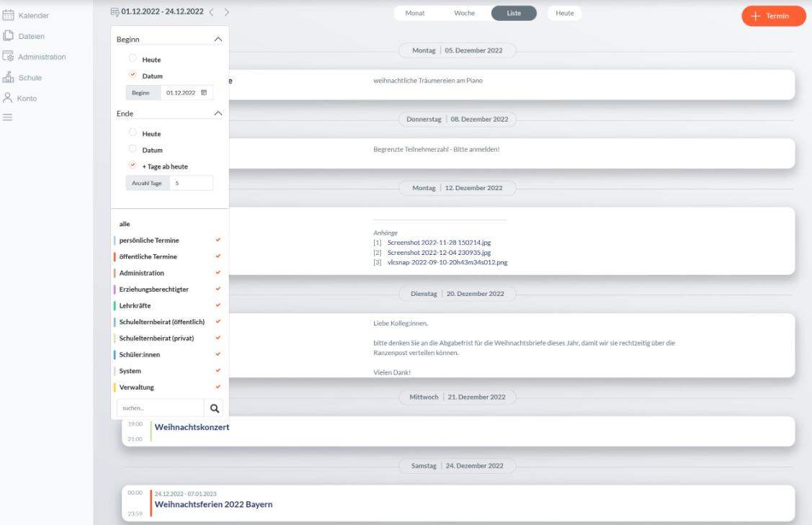Select Datum radio under Ende
This screenshot has width=812, height=525.
pyautogui.click(x=133, y=149)
